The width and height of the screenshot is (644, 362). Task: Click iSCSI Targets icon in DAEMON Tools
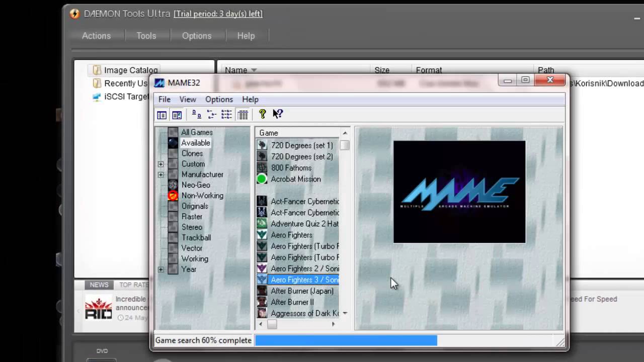click(97, 97)
